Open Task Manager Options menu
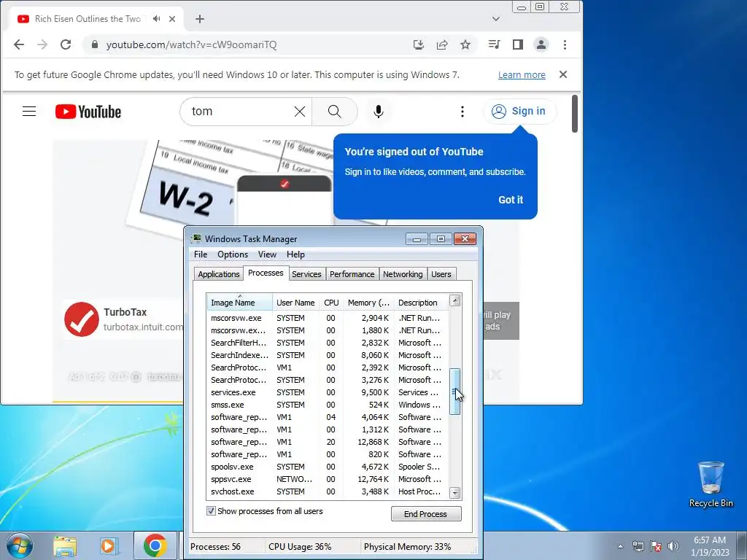This screenshot has height=560, width=747. 233,254
